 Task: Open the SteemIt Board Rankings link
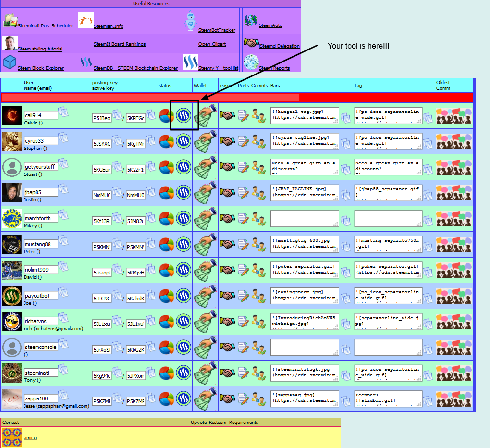tap(120, 44)
